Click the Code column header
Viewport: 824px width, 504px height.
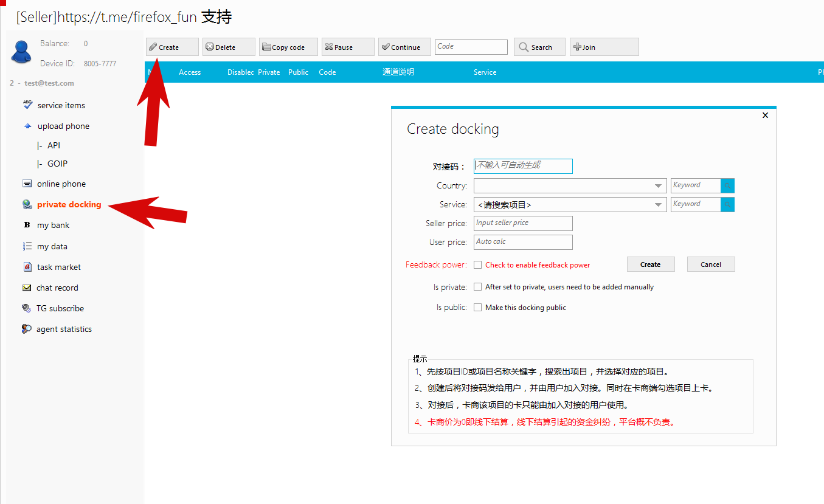(x=327, y=72)
